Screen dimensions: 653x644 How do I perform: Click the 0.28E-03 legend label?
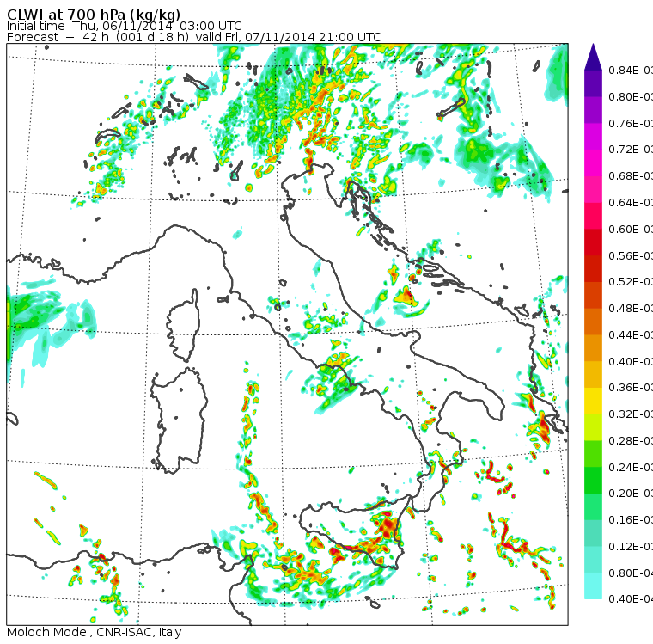[x=631, y=440]
